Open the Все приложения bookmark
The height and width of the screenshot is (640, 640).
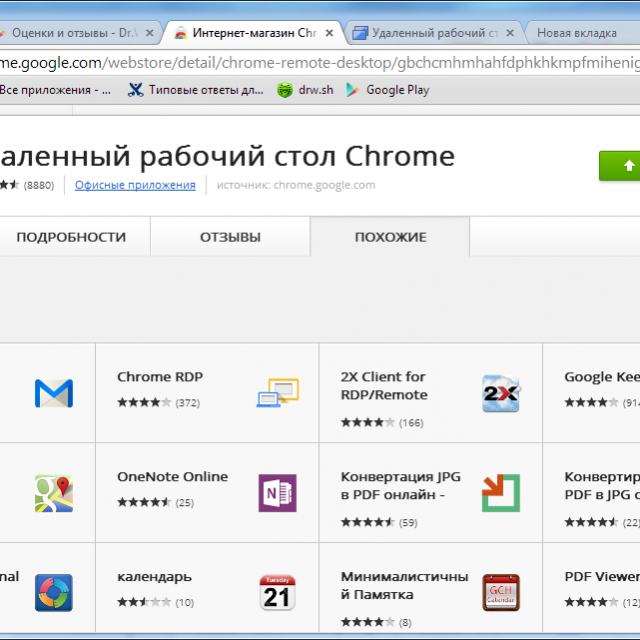click(x=56, y=90)
